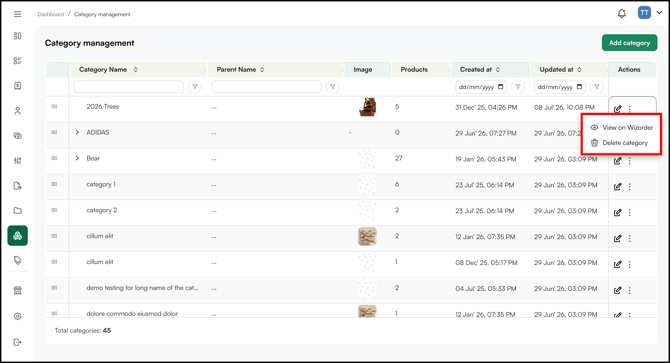Click the 2026 Trees category image thumbnail
Screen dimensions: 670x363
367,107
